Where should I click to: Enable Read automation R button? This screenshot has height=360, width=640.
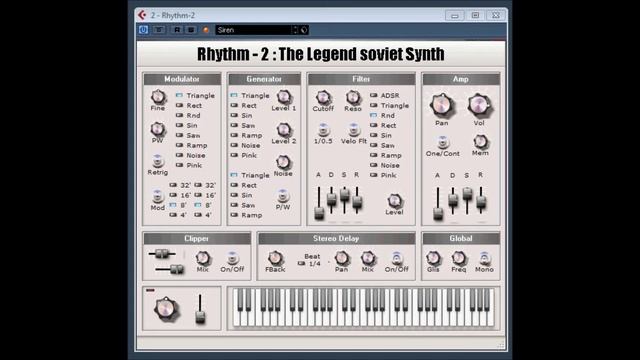point(177,30)
